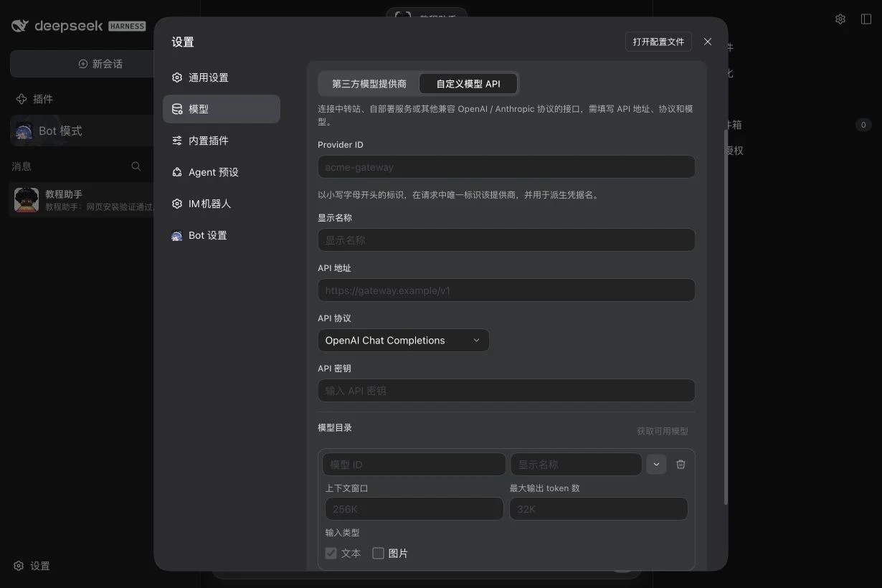The width and height of the screenshot is (882, 588).
Task: Open the API 协议 dropdown
Action: [404, 341]
